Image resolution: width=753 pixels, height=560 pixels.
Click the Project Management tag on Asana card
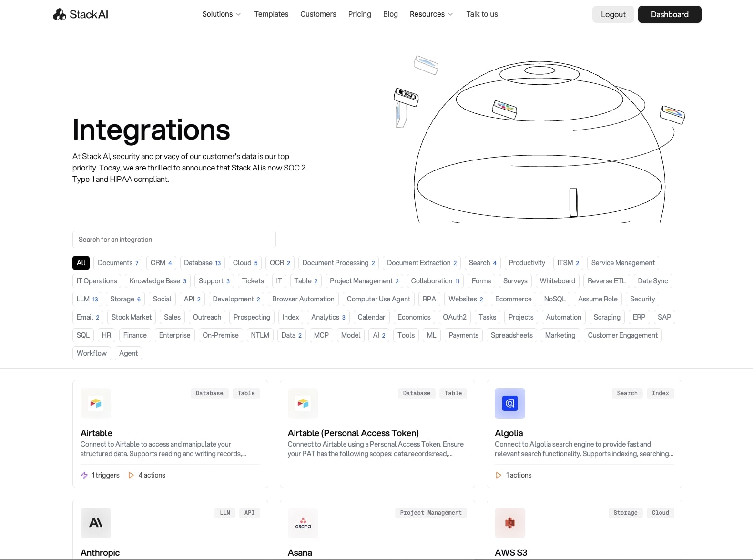[431, 513]
